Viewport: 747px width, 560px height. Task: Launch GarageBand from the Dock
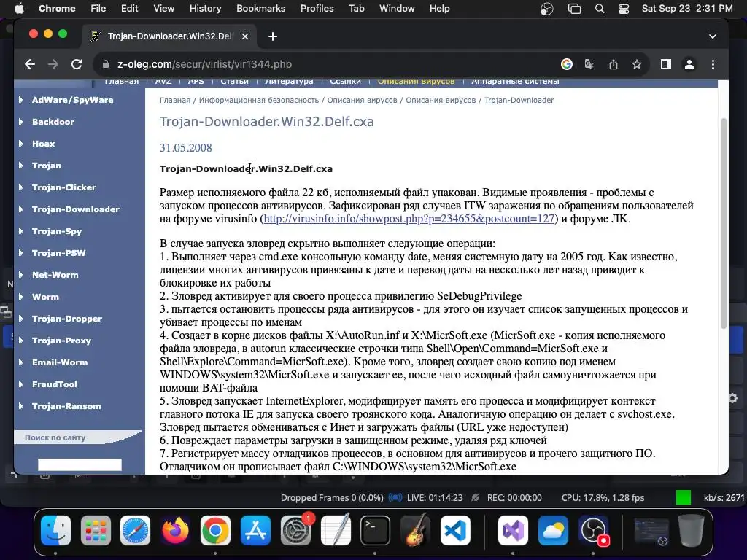click(415, 531)
